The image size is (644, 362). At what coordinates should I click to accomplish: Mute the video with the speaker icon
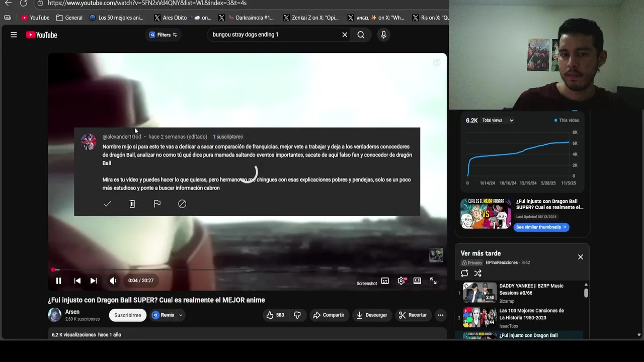(x=113, y=281)
